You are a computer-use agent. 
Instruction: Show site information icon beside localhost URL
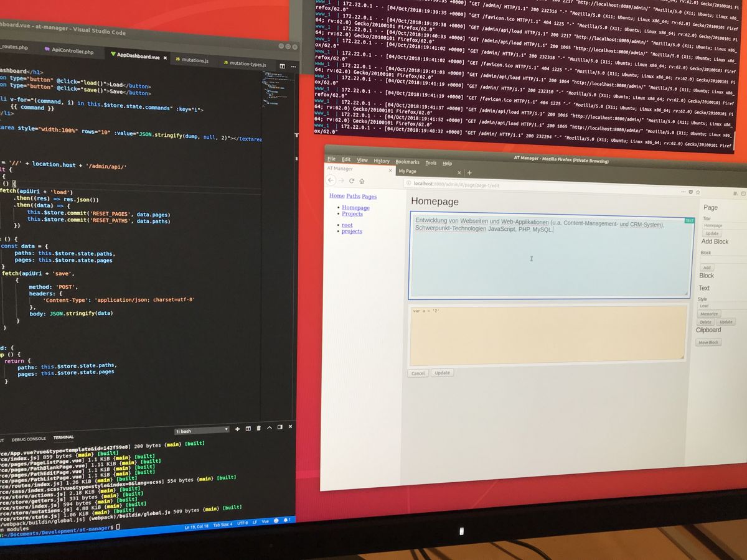[x=408, y=183]
